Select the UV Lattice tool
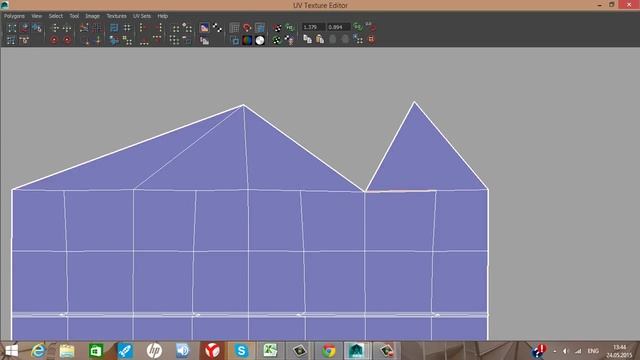This screenshot has height=360, width=640. (12, 28)
